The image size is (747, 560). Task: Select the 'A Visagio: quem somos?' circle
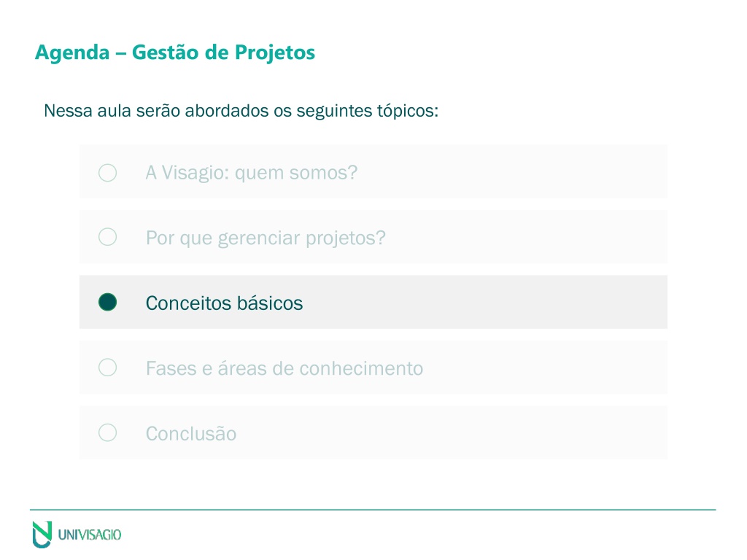(108, 172)
